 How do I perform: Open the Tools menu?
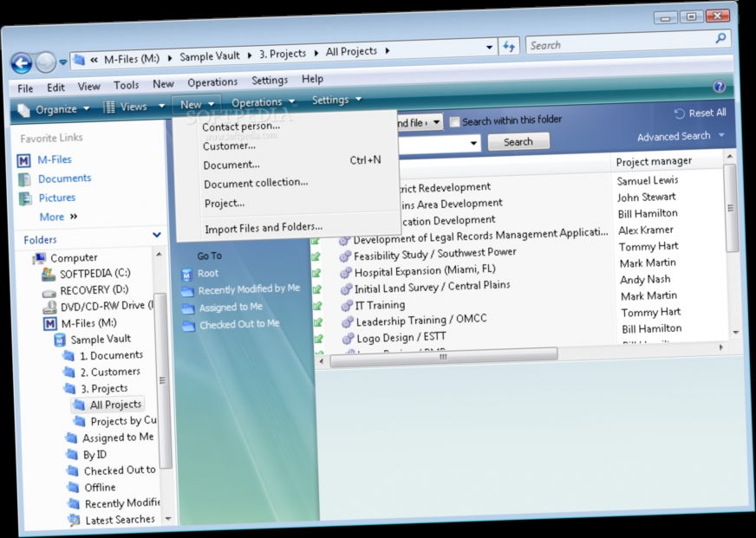[x=126, y=85]
